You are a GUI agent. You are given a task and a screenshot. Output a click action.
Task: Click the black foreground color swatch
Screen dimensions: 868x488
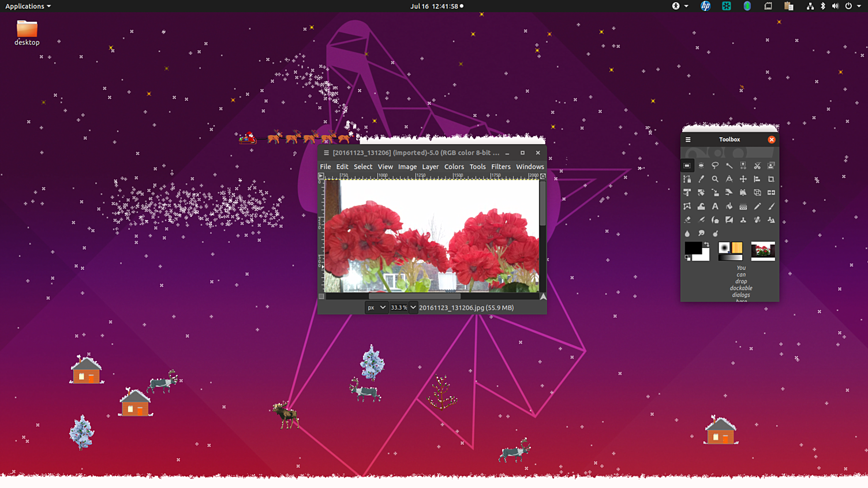click(x=693, y=248)
